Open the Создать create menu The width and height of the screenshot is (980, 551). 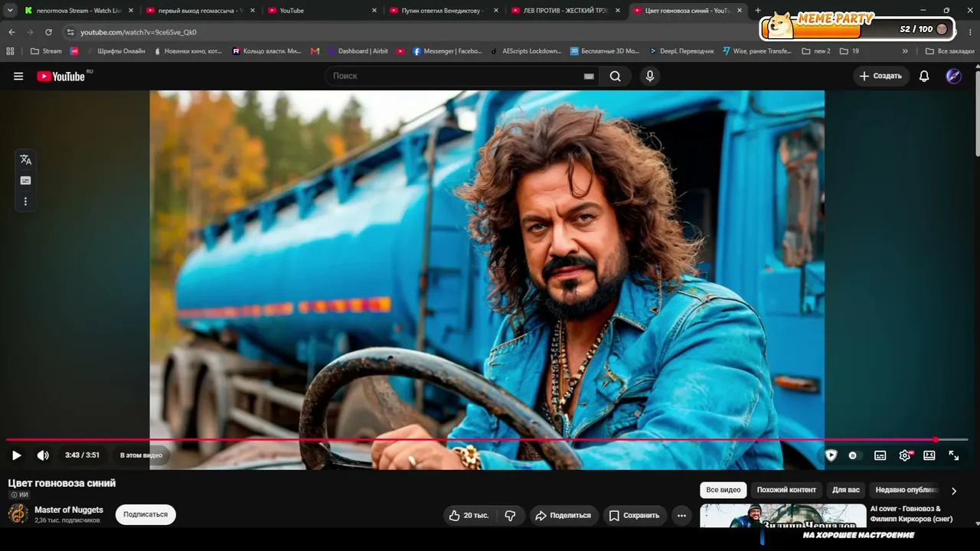880,76
